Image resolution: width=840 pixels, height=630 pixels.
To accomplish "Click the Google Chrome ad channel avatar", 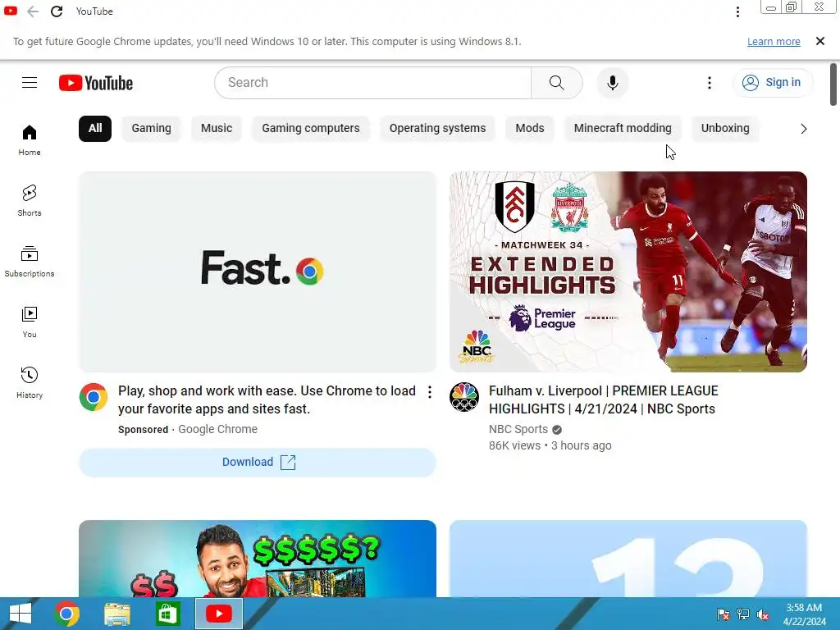I will (x=94, y=397).
